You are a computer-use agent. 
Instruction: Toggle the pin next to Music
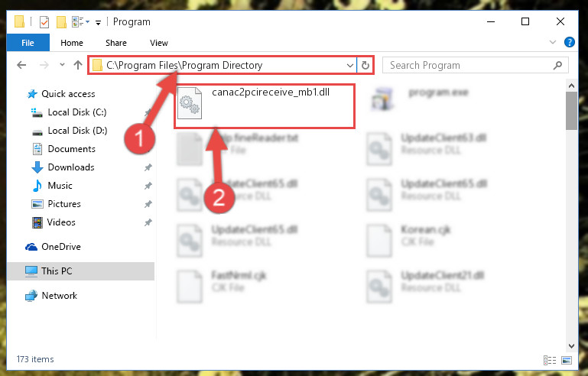point(148,186)
